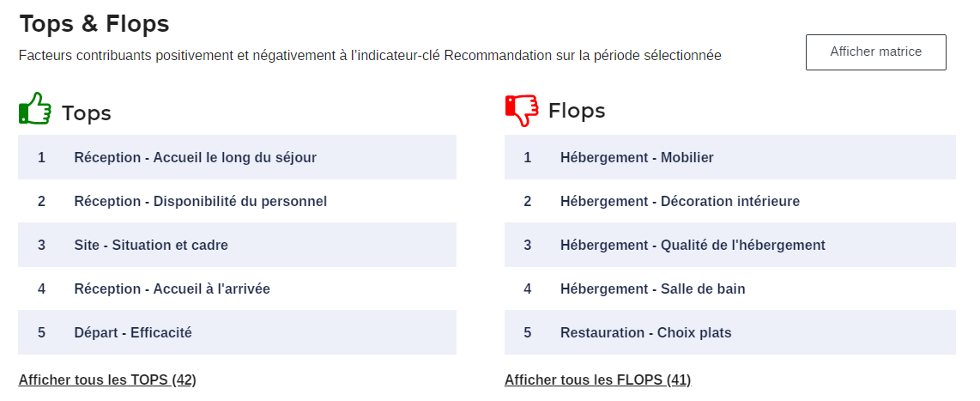Open the Afficher tous les FLOPS link
Viewport: 980px width, 401px height.
point(597,380)
